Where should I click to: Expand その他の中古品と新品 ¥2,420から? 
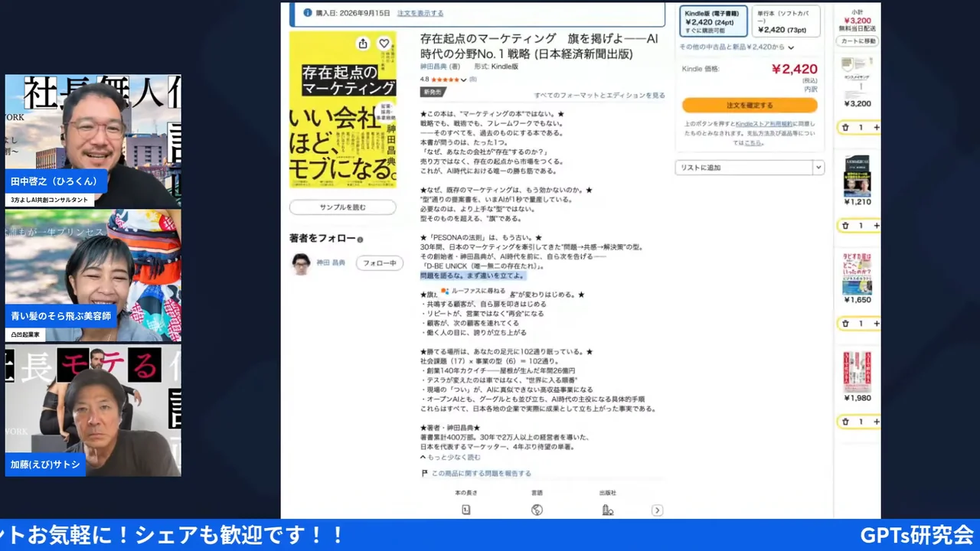[737, 47]
